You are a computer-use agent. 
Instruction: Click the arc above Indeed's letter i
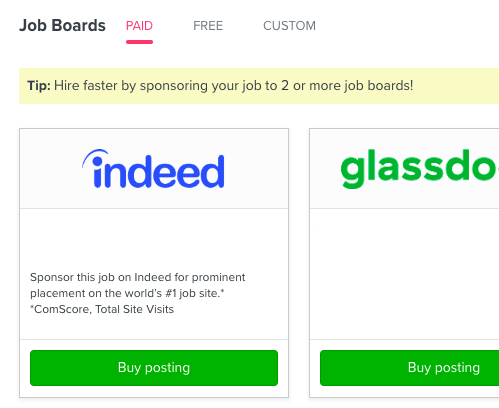[95, 156]
